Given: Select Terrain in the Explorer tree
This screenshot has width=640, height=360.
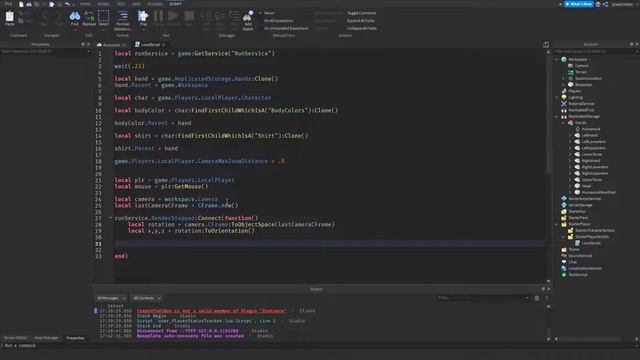Looking at the screenshot, I should (x=578, y=72).
